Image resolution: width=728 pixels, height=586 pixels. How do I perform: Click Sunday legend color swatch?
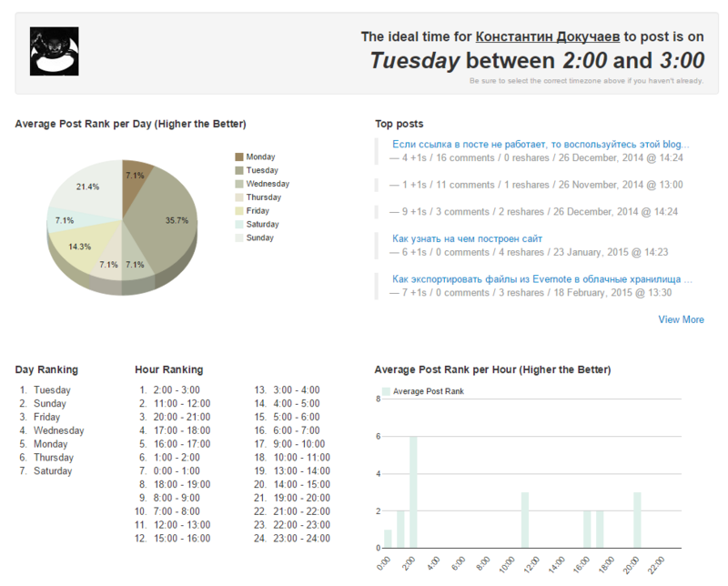pos(239,237)
